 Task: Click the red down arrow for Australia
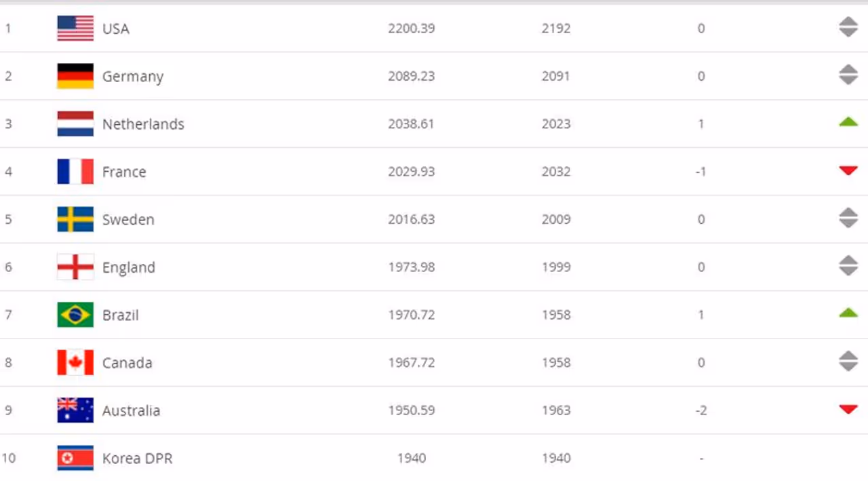click(x=848, y=410)
